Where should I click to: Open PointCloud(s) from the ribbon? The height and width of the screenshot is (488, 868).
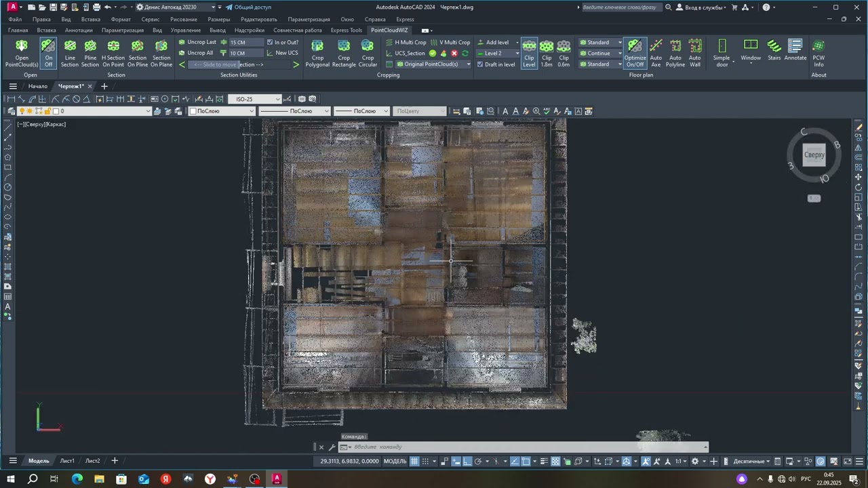[22, 53]
